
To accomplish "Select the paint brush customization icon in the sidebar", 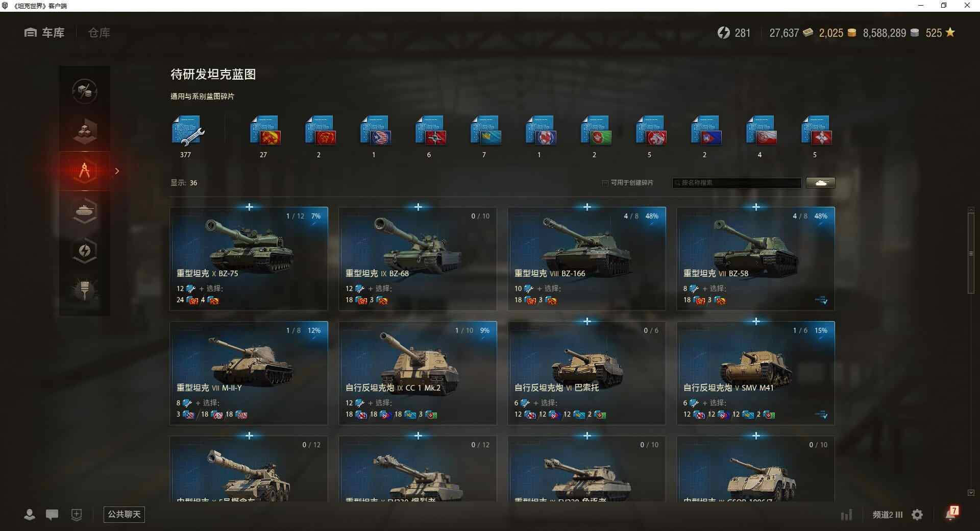I will tap(85, 290).
